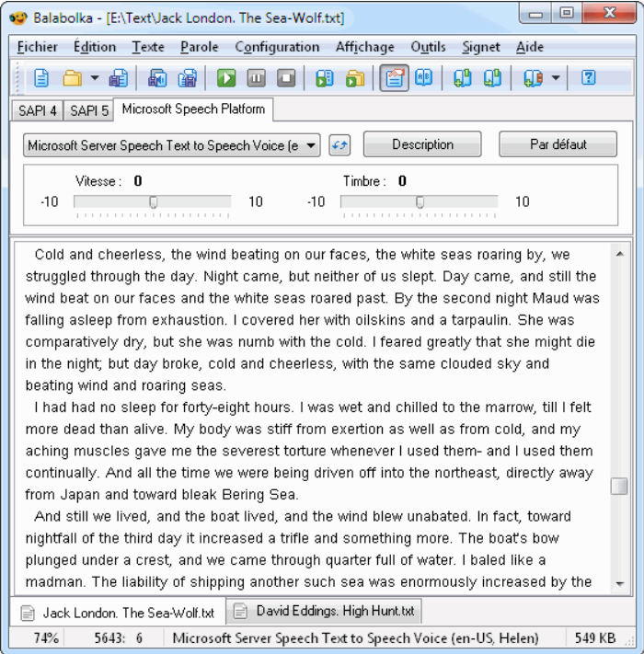Click the Open file folder icon
Screen dimensions: 644x654
pos(71,79)
